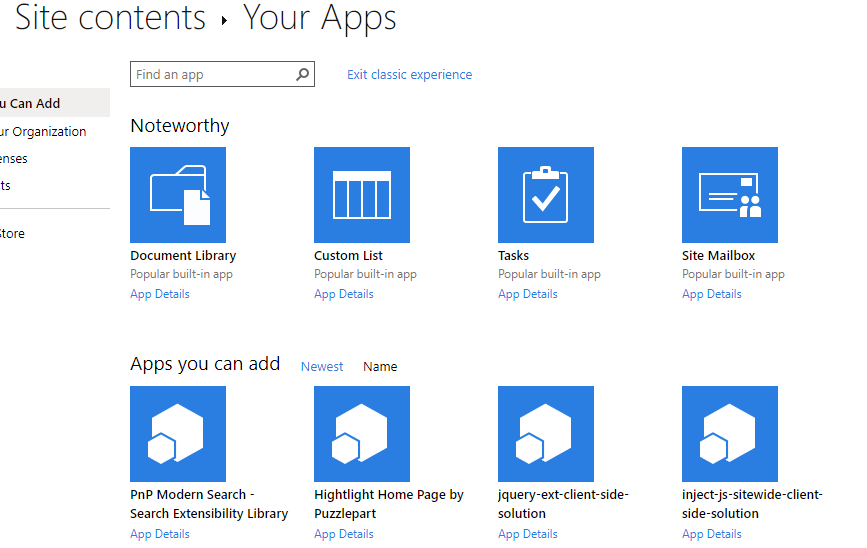This screenshot has width=867, height=548.
Task: Click the Site Mailbox title text
Action: tap(718, 255)
